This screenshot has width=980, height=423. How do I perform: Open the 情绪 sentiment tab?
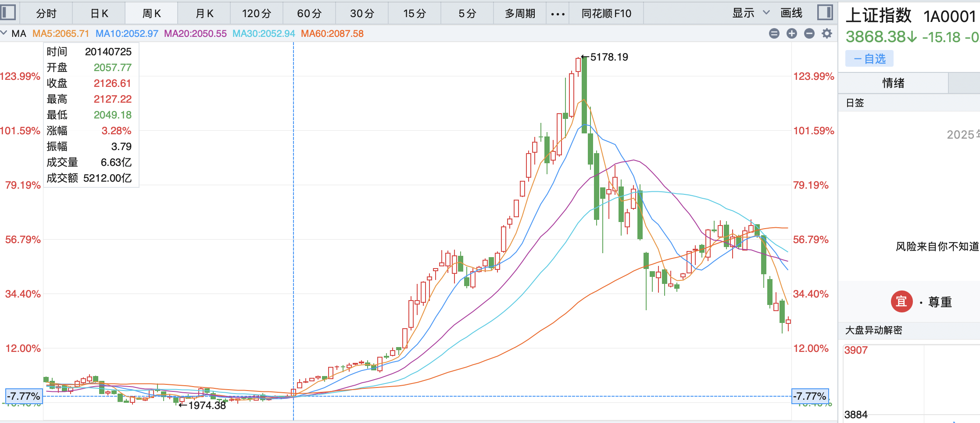893,83
